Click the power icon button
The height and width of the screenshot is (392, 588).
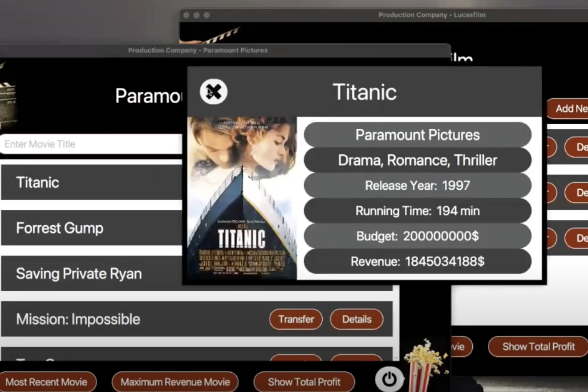point(389,379)
